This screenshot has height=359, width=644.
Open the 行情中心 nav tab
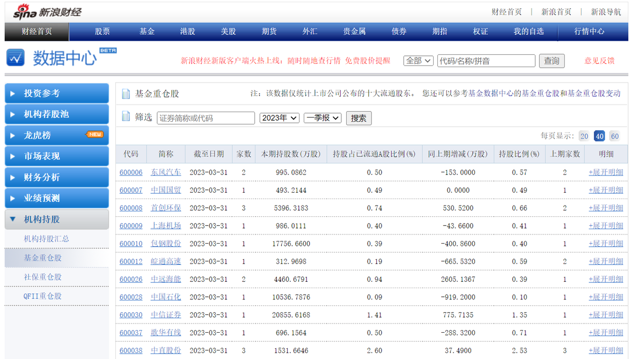(x=589, y=32)
